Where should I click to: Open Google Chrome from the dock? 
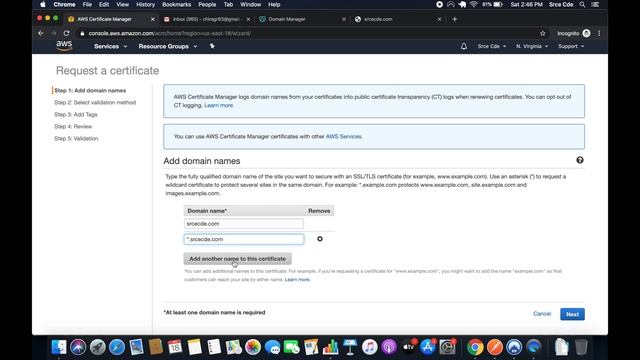[475, 347]
